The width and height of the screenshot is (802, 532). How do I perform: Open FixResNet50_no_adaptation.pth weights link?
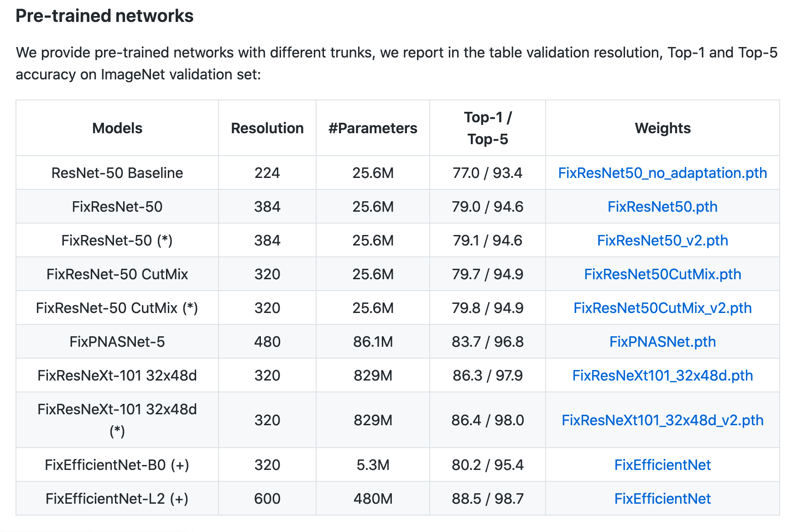662,173
